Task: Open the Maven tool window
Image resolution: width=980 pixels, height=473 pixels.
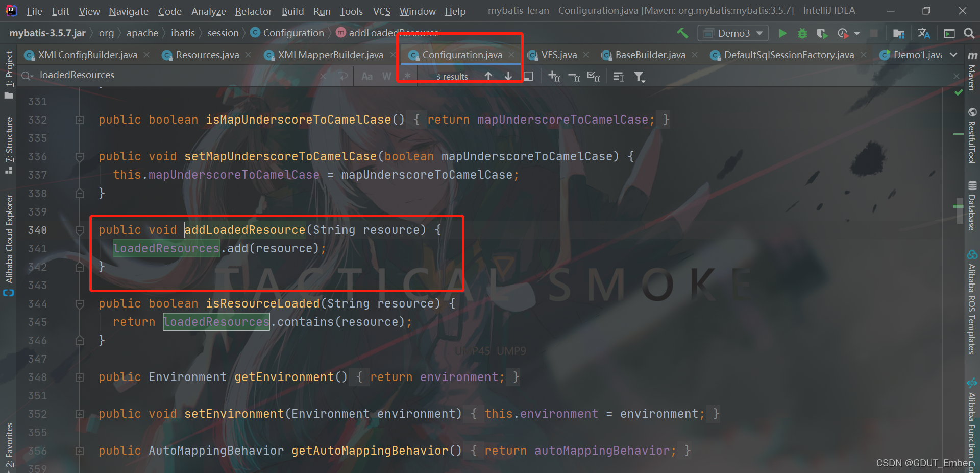Action: (x=972, y=71)
